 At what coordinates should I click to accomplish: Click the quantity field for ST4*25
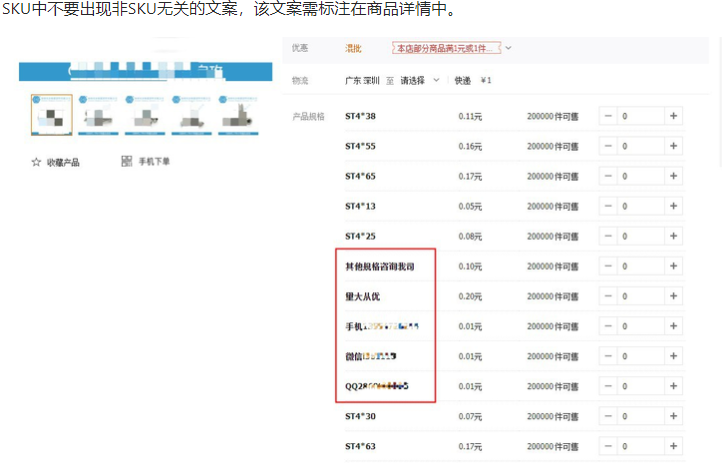coord(640,236)
